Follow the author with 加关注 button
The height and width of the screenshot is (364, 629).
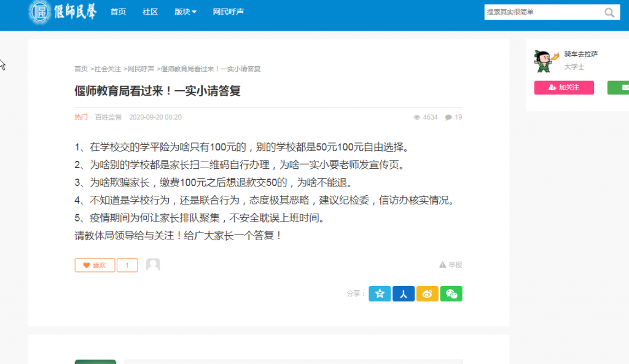tap(564, 87)
